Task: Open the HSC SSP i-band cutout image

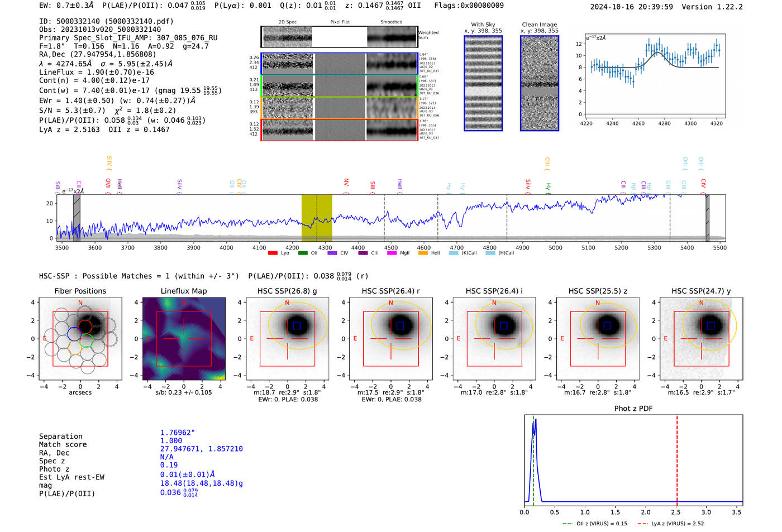Action: pyautogui.click(x=494, y=338)
